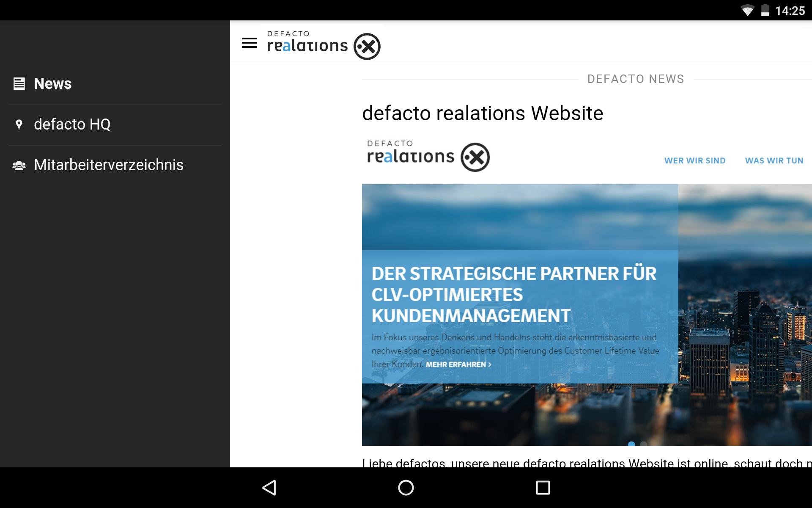Viewport: 812px width, 508px height.
Task: Tap the battery status icon
Action: (x=765, y=10)
